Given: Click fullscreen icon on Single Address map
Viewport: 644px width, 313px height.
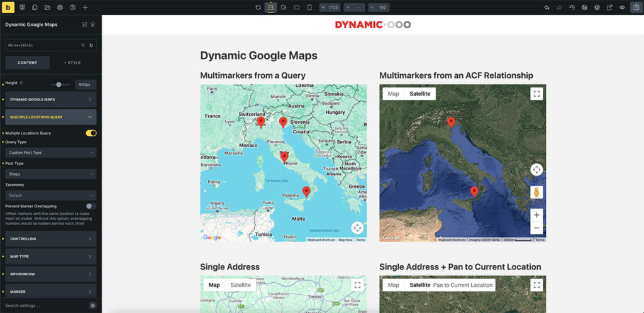Looking at the screenshot, I should tap(357, 285).
